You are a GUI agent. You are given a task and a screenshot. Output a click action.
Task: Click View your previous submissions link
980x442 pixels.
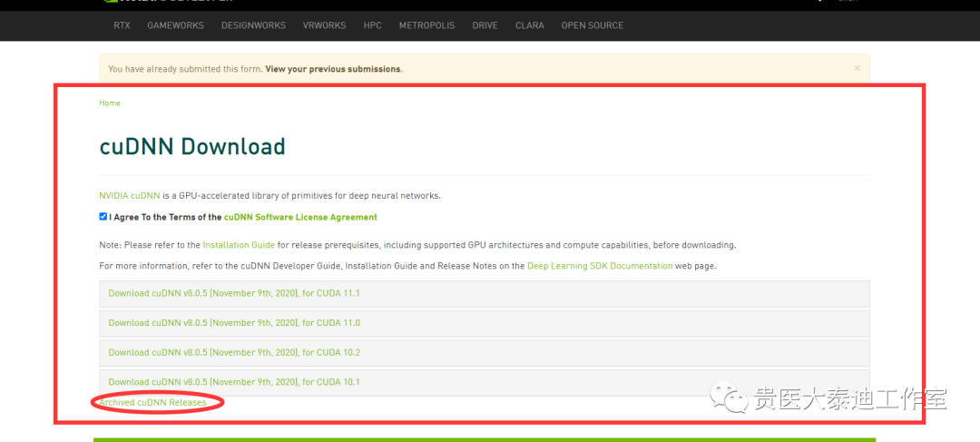pyautogui.click(x=332, y=69)
